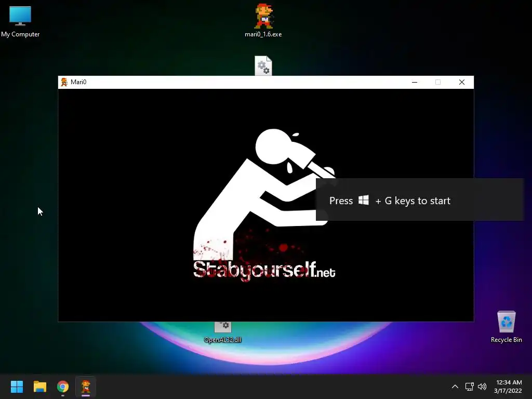Select the mari0_1.6.exe desktop icon

[x=263, y=20]
